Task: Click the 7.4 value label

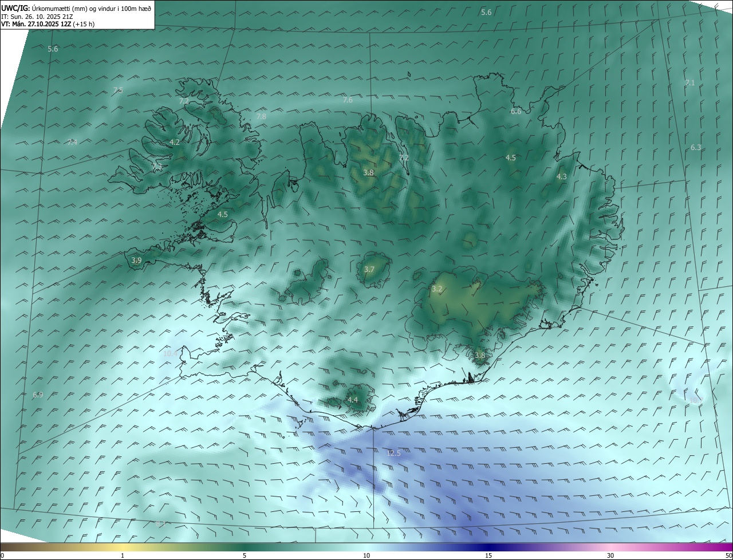Action: 72,142
